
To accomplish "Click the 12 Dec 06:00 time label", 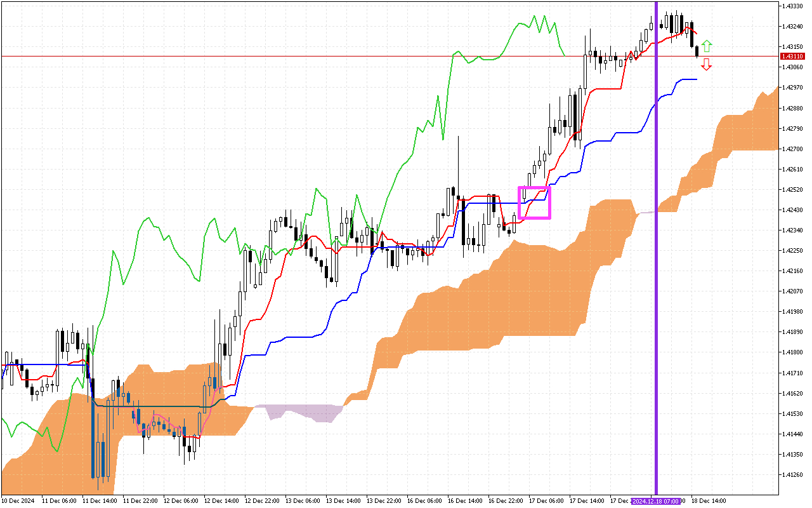I will (x=181, y=501).
